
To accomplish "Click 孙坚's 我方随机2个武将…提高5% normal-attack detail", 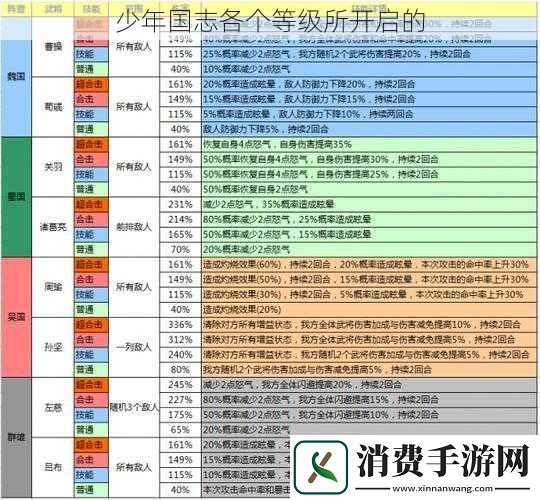I will coord(369,369).
